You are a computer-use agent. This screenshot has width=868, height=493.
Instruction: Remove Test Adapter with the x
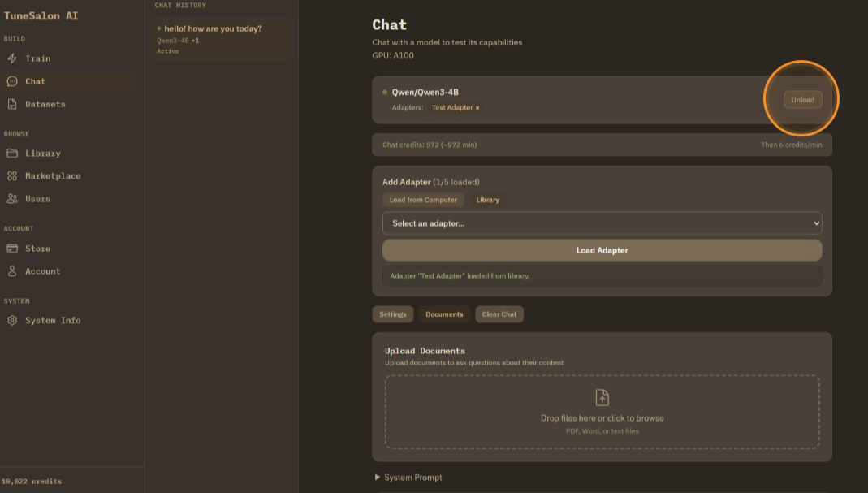tap(477, 108)
